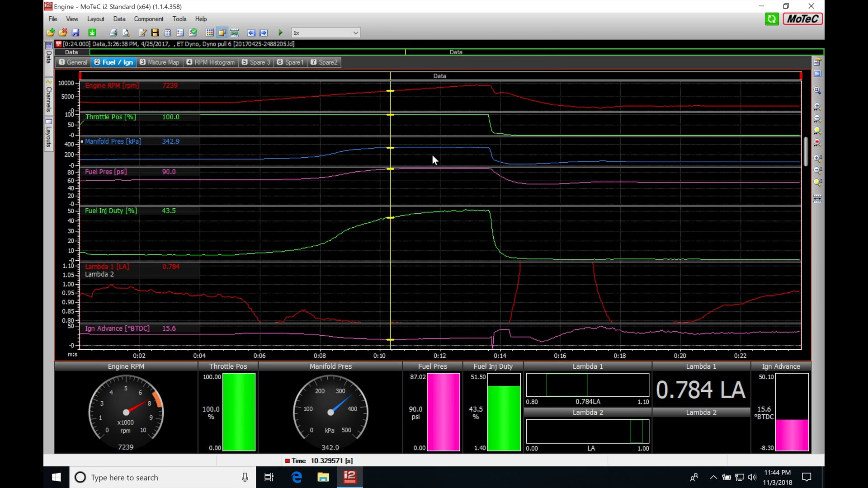The height and width of the screenshot is (488, 868).
Task: Open the Tools menu
Action: (x=179, y=19)
